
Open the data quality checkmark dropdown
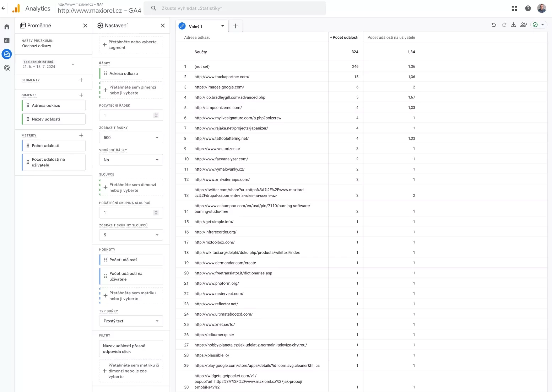[x=539, y=25]
